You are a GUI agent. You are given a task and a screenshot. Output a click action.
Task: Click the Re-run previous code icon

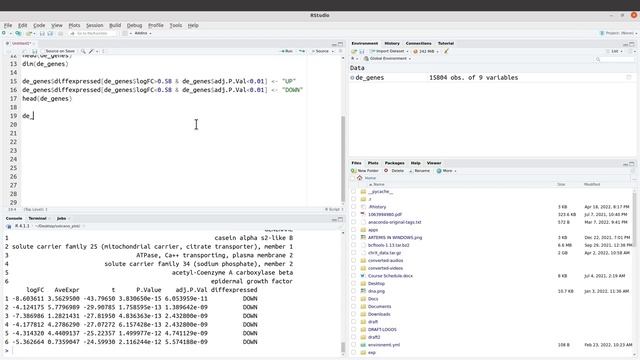pyautogui.click(x=302, y=51)
